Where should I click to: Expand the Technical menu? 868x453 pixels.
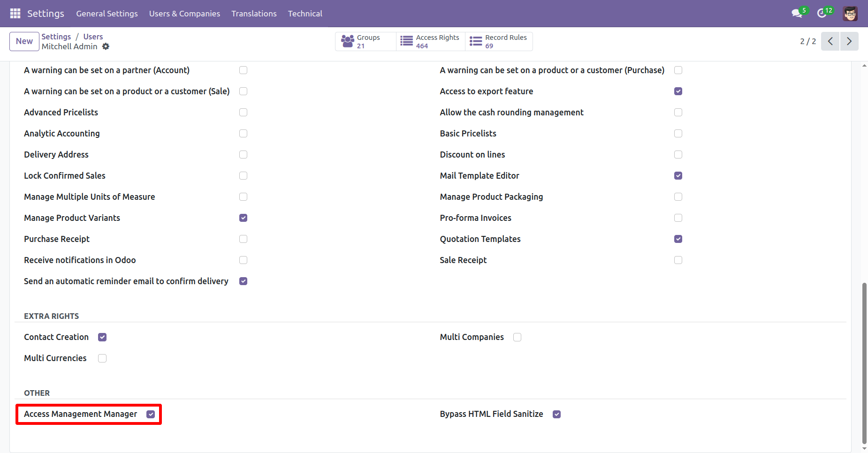(305, 14)
